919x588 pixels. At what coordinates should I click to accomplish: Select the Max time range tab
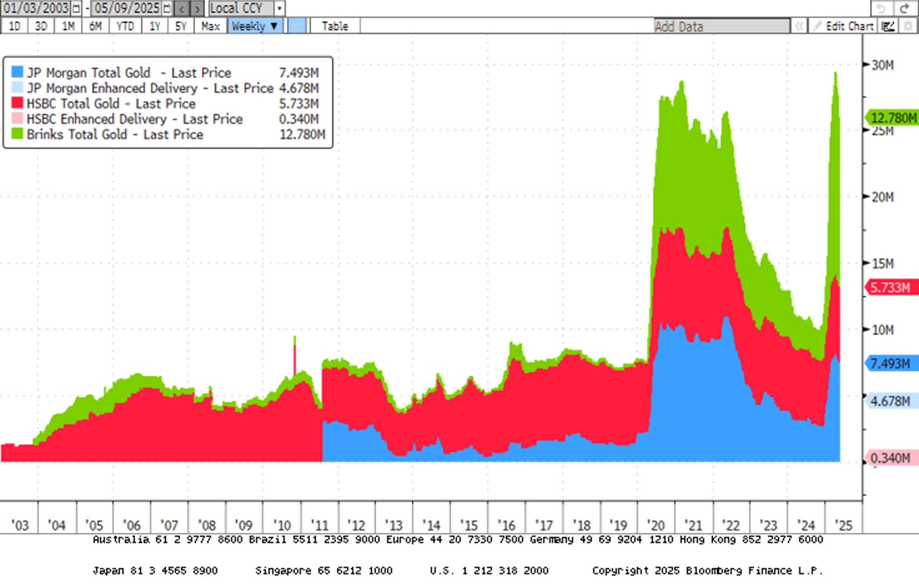pyautogui.click(x=210, y=26)
